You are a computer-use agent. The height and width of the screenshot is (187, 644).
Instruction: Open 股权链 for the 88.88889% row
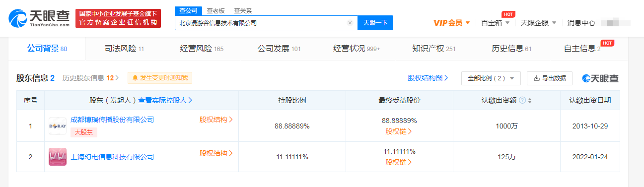pyautogui.click(x=399, y=131)
